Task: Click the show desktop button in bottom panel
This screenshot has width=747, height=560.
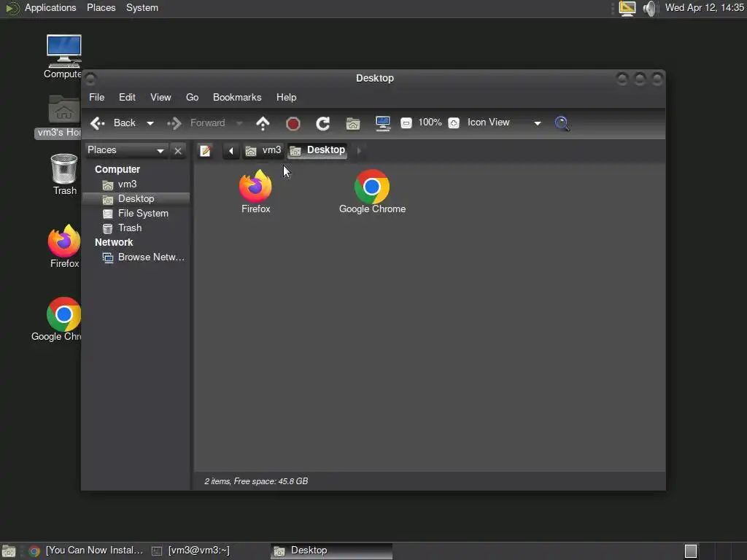Action: [x=9, y=551]
